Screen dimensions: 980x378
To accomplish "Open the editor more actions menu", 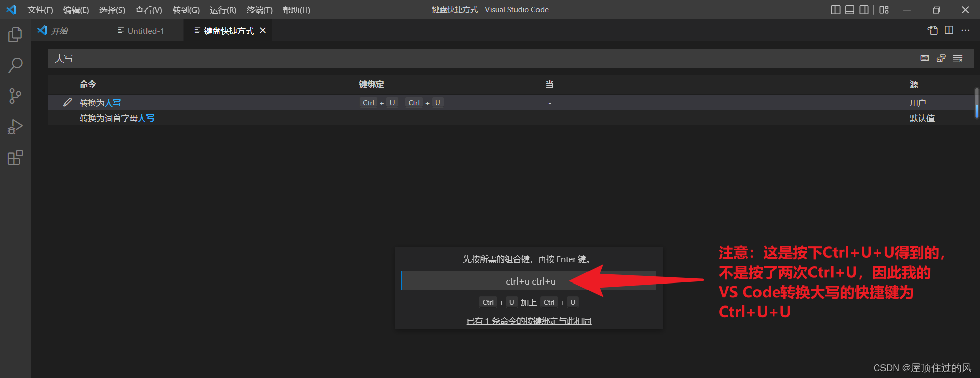I will [965, 30].
